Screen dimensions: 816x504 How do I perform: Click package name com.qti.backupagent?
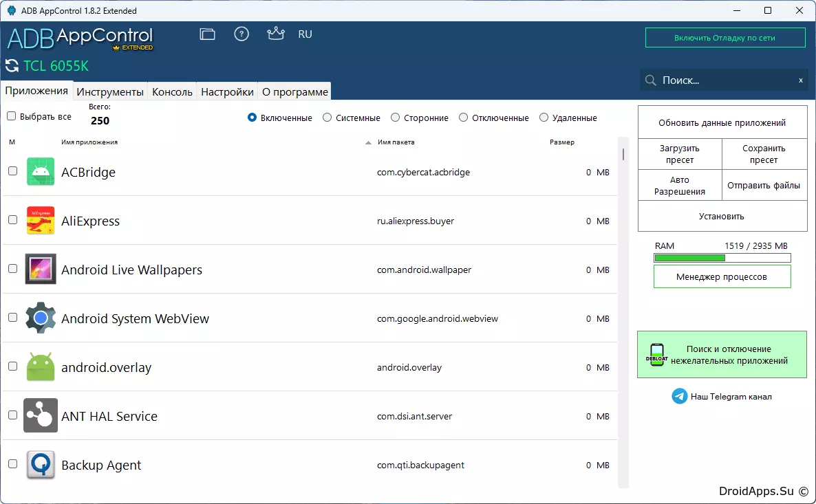coord(420,465)
